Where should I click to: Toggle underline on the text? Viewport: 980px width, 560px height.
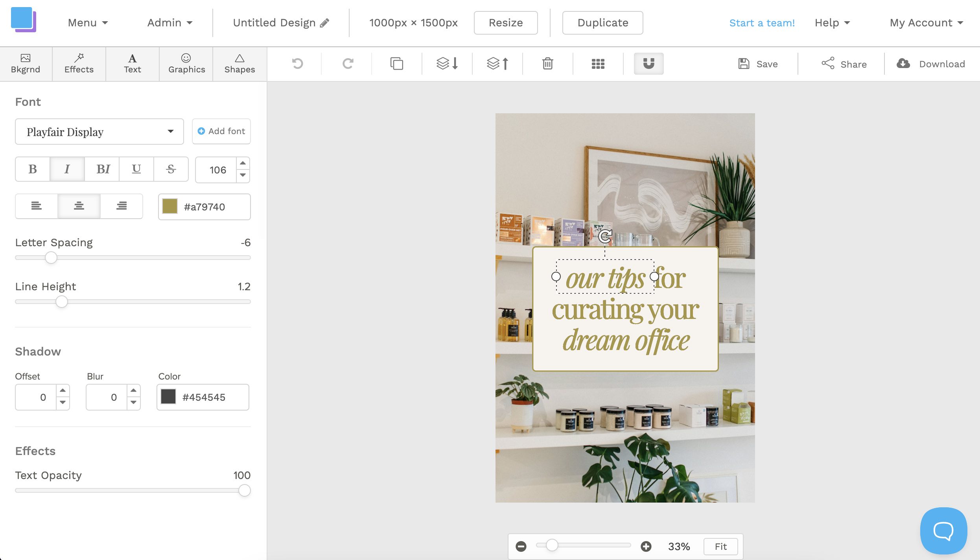pyautogui.click(x=136, y=169)
